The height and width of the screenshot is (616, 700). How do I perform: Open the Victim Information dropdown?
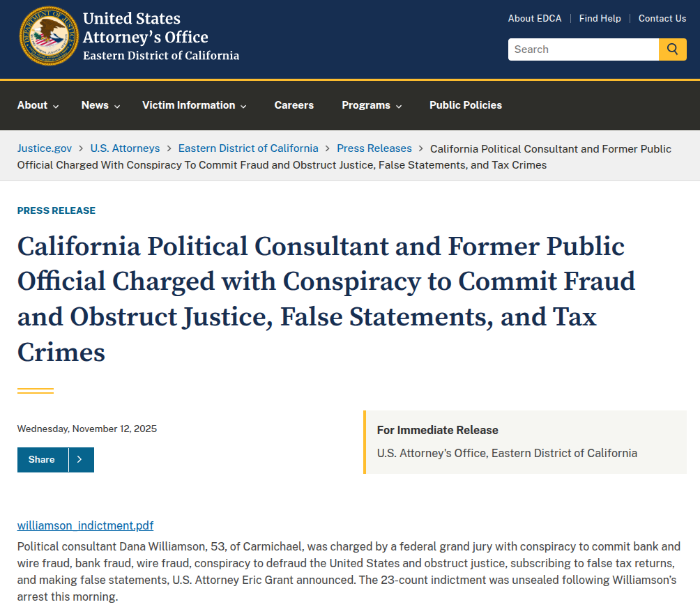[195, 105]
